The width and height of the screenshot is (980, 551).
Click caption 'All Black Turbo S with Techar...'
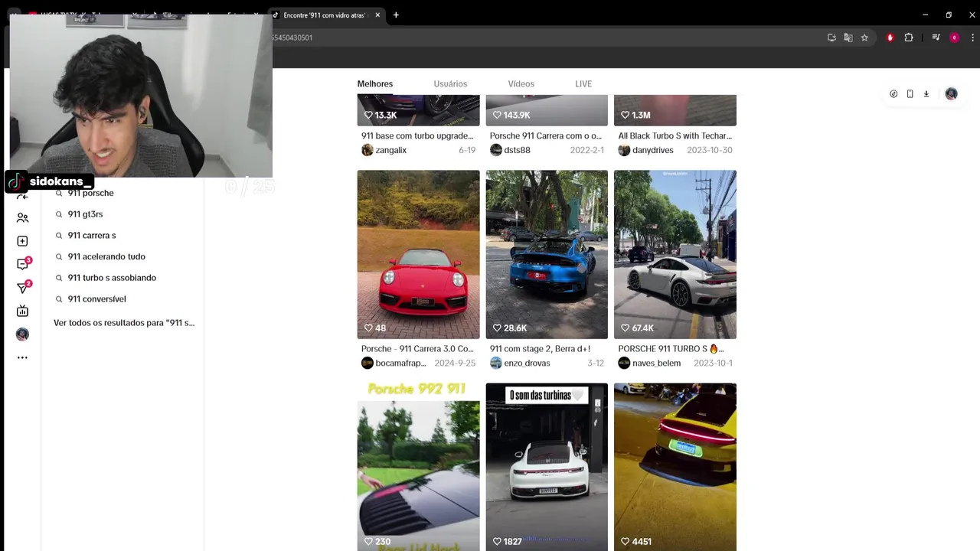(675, 136)
